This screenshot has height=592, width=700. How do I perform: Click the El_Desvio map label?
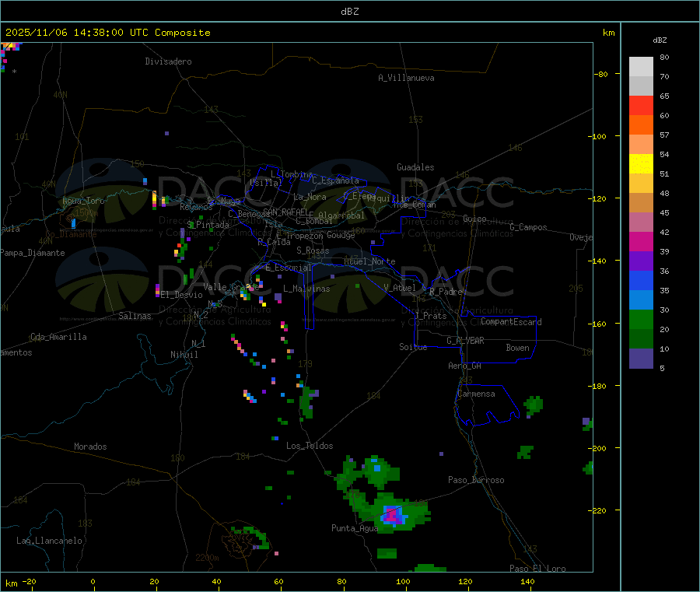(x=182, y=295)
